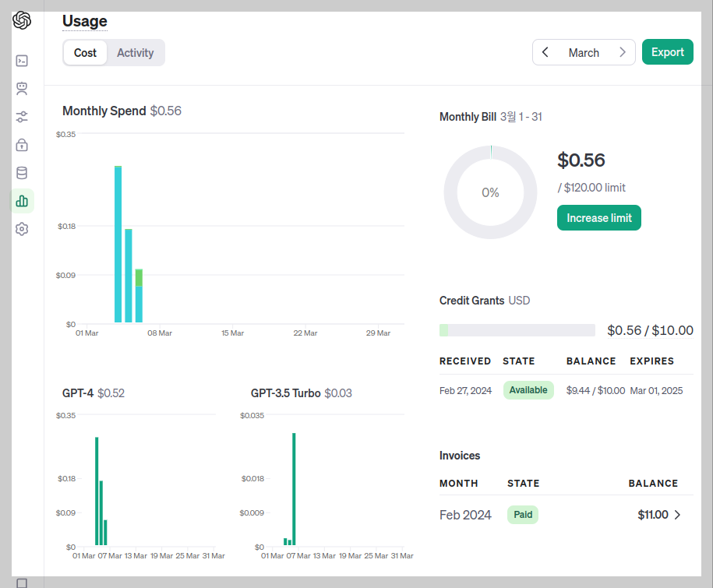Image resolution: width=713 pixels, height=588 pixels.
Task: Open the Playground terminal icon in sidebar
Action: 22,61
